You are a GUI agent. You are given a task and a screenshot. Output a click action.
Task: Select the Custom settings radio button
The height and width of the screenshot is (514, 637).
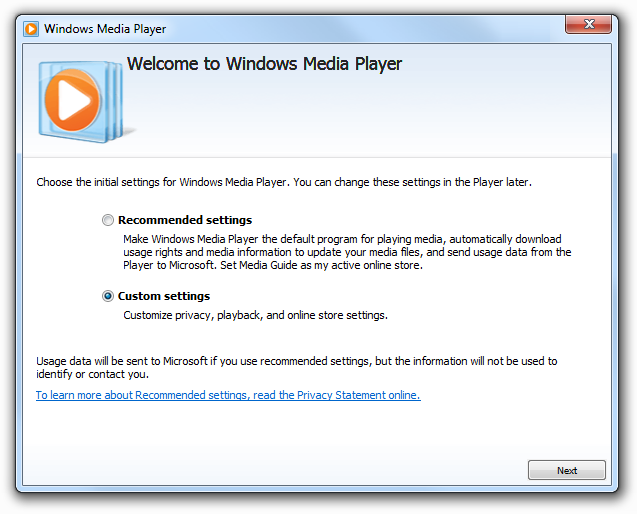click(x=108, y=296)
